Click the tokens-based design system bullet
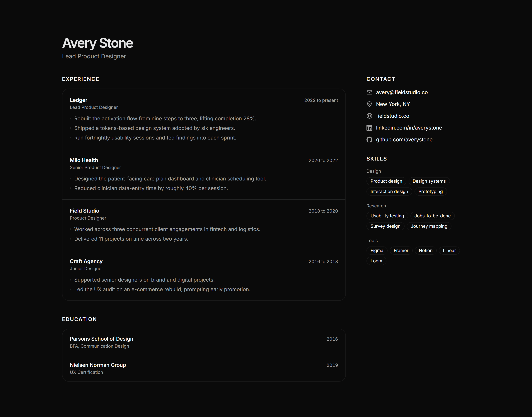532x417 pixels. click(x=154, y=128)
